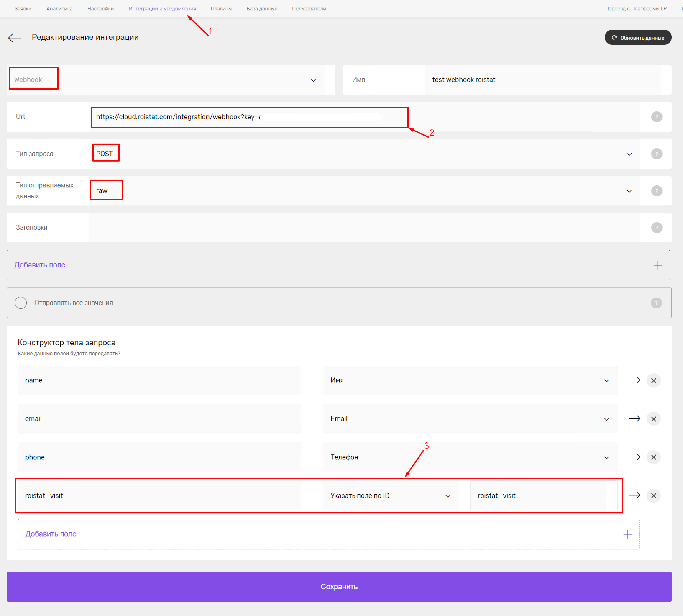Image resolution: width=683 pixels, height=616 pixels.
Task: Click the arrow icon in the roistat_visit row
Action: click(x=634, y=495)
